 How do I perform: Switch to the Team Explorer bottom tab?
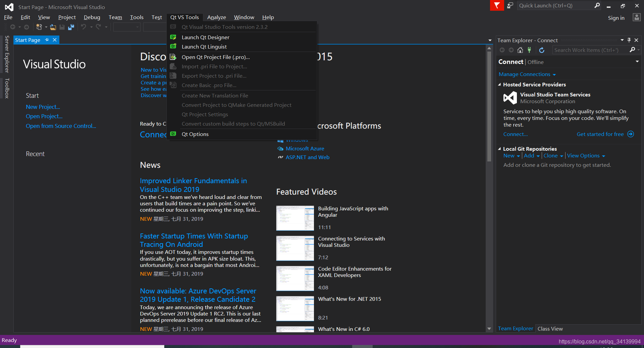coord(516,329)
